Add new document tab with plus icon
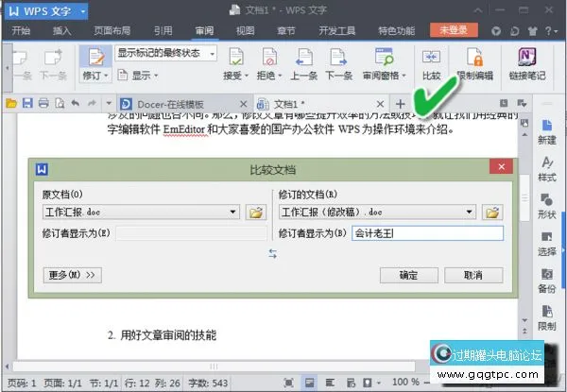The image size is (567, 392). click(400, 104)
